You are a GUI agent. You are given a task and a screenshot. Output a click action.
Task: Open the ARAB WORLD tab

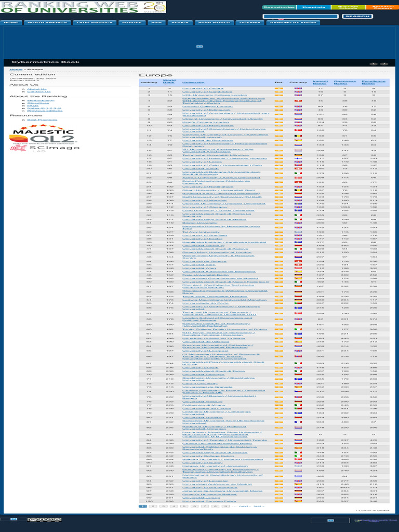214,22
